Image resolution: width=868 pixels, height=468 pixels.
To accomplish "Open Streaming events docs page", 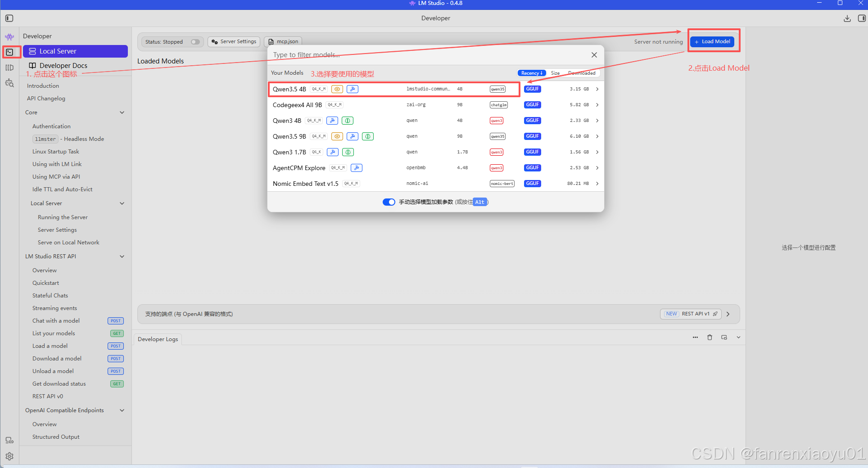I will pyautogui.click(x=54, y=308).
